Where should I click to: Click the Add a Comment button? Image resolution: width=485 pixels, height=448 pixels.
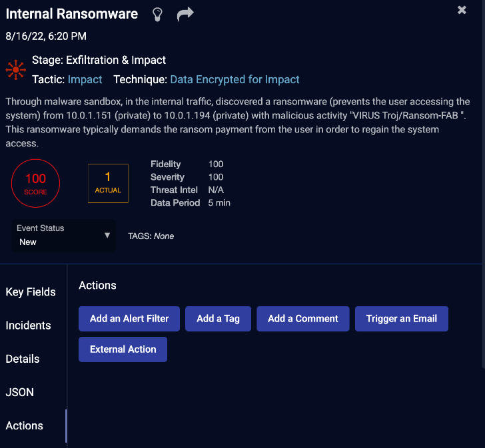[x=303, y=319]
